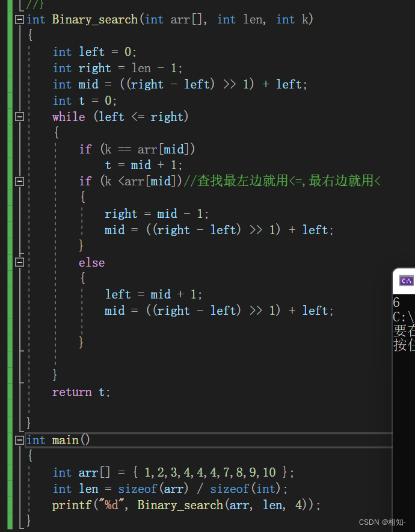This screenshot has width=415, height=532.
Task: Place cursor on 'int left = 0;' line
Action: coord(94,52)
